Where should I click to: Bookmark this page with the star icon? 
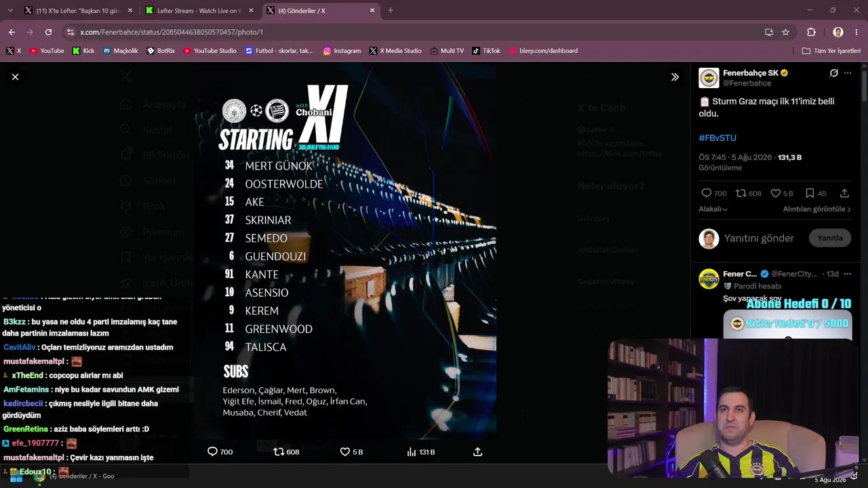(x=785, y=32)
